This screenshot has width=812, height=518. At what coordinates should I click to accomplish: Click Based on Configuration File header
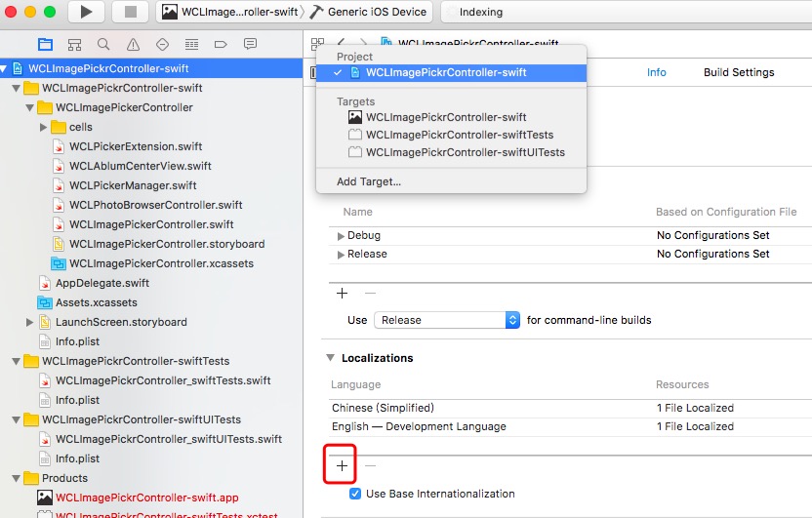(726, 212)
